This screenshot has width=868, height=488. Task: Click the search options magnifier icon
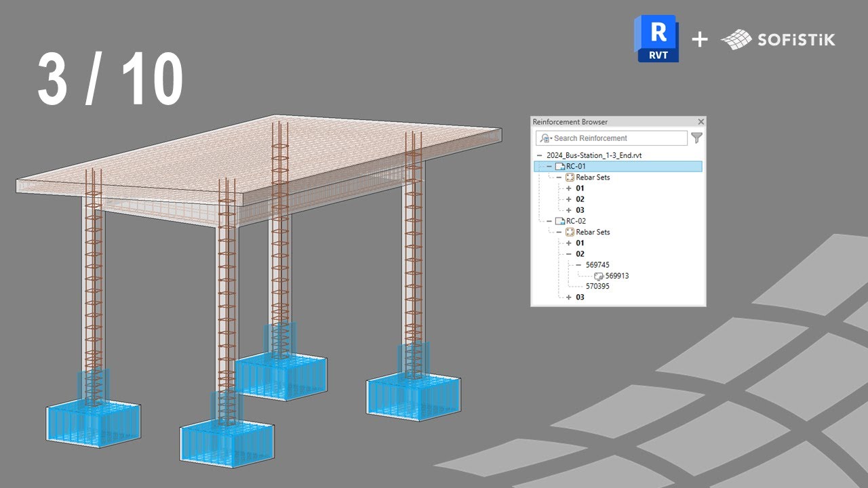tap(545, 138)
